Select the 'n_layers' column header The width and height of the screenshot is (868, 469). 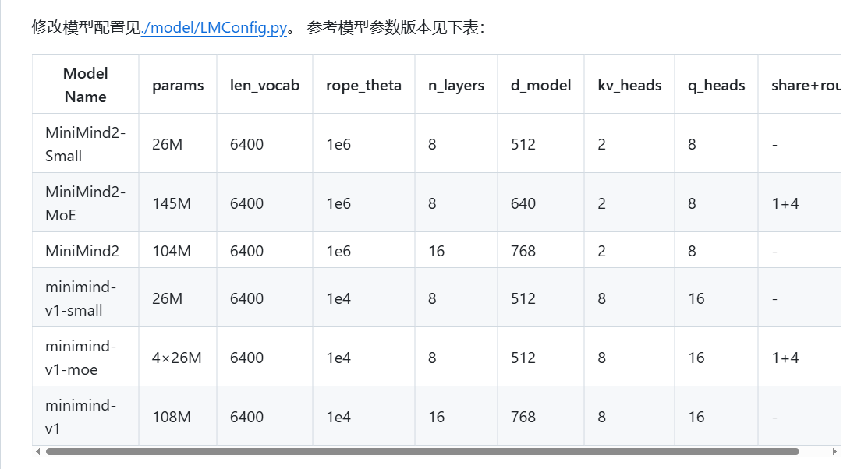click(456, 85)
